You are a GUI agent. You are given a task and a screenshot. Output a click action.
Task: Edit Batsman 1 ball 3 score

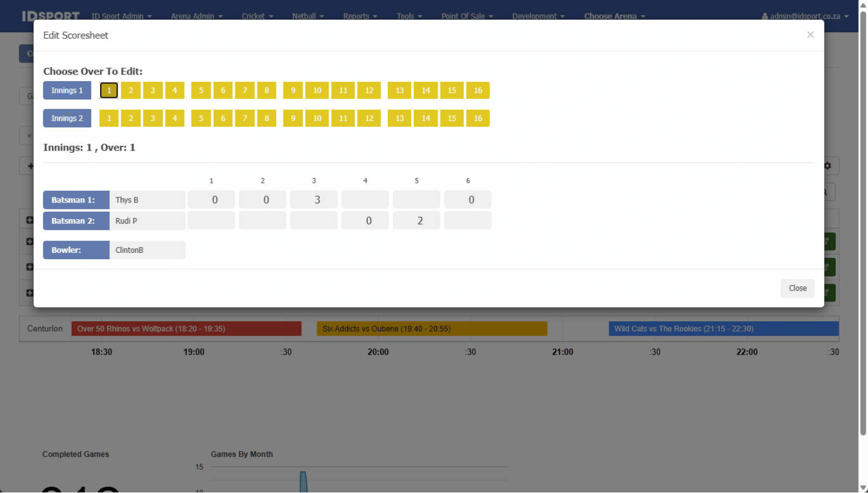coord(314,200)
